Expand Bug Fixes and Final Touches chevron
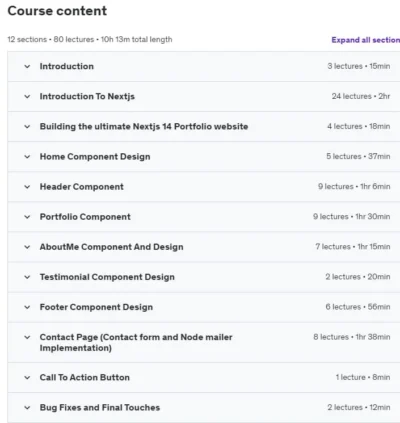The width and height of the screenshot is (400, 423). 27,408
